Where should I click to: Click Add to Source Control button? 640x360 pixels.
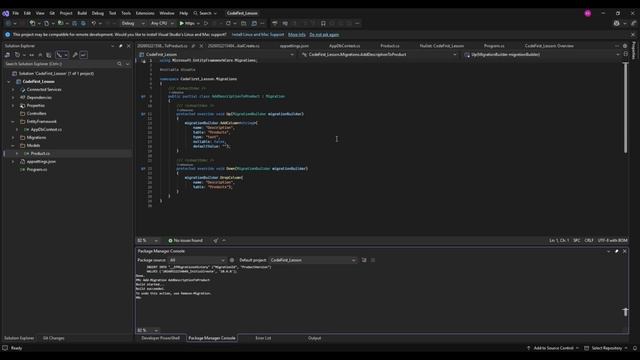553,348
